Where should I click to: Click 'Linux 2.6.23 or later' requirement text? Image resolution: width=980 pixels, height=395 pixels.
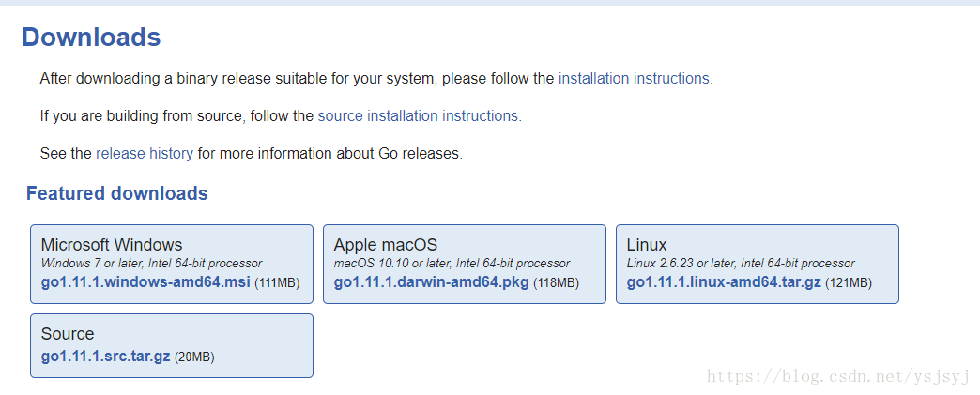tap(741, 264)
